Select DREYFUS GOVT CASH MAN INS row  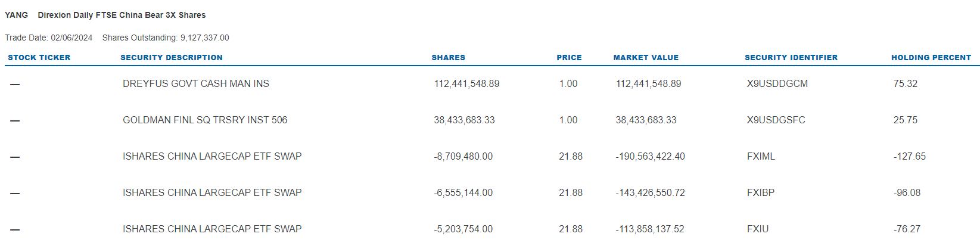click(196, 84)
